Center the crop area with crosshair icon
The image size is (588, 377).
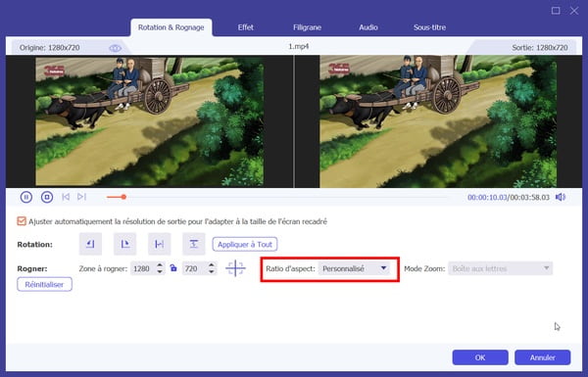(235, 268)
